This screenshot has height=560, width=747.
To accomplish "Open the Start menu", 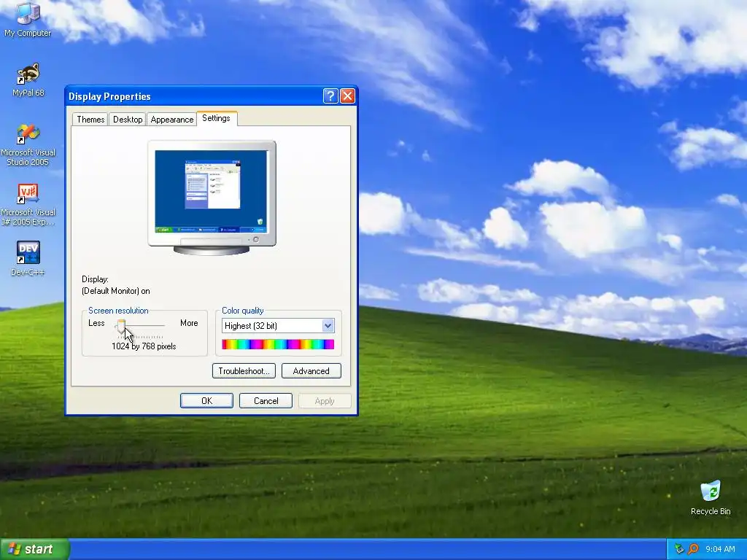I will tap(35, 549).
